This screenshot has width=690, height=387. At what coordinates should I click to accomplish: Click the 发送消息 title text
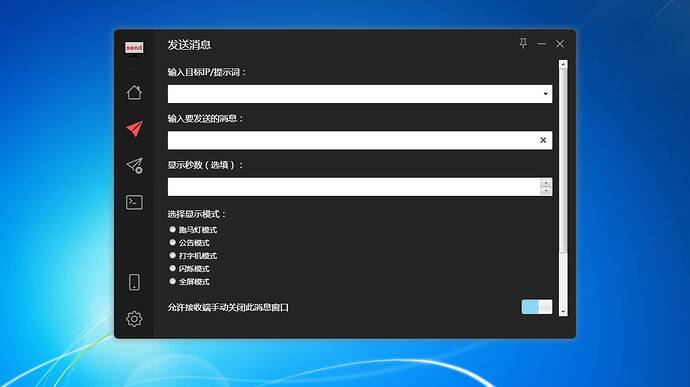(x=189, y=45)
